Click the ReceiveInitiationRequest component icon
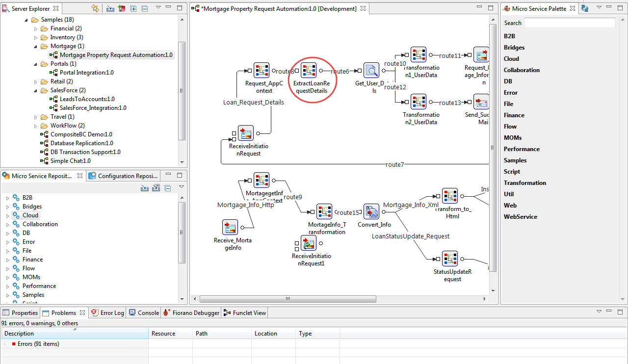Image resolution: width=628 pixels, height=364 pixels. pyautogui.click(x=245, y=133)
